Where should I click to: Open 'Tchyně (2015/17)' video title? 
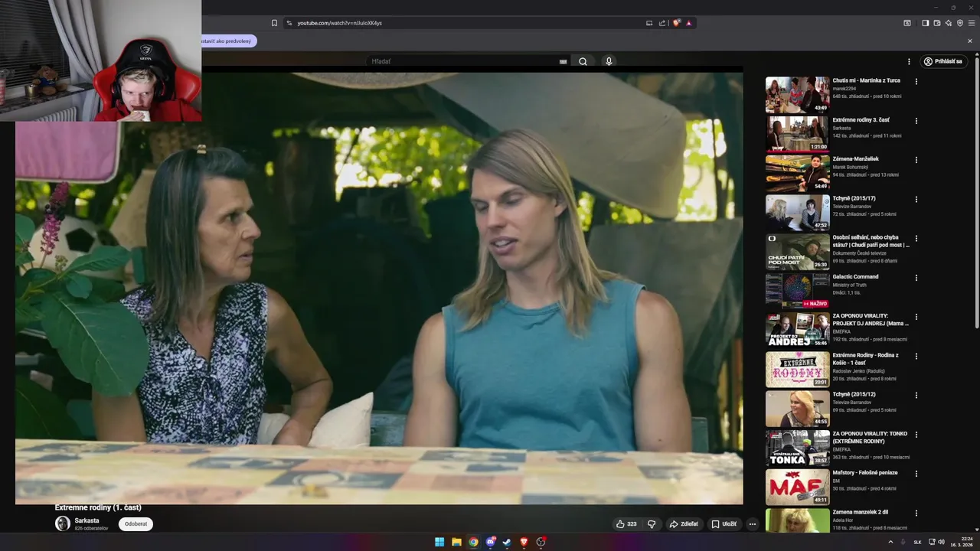coord(854,198)
